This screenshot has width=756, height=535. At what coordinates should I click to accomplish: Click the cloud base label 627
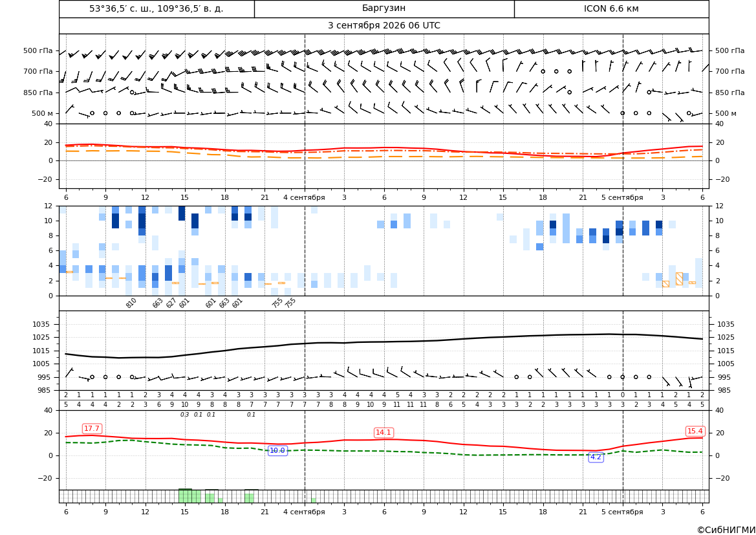point(171,303)
